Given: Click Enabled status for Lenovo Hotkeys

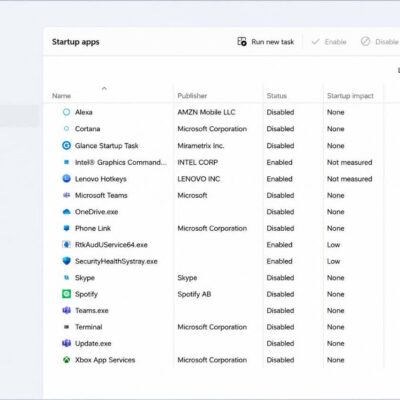Looking at the screenshot, I should [279, 179].
